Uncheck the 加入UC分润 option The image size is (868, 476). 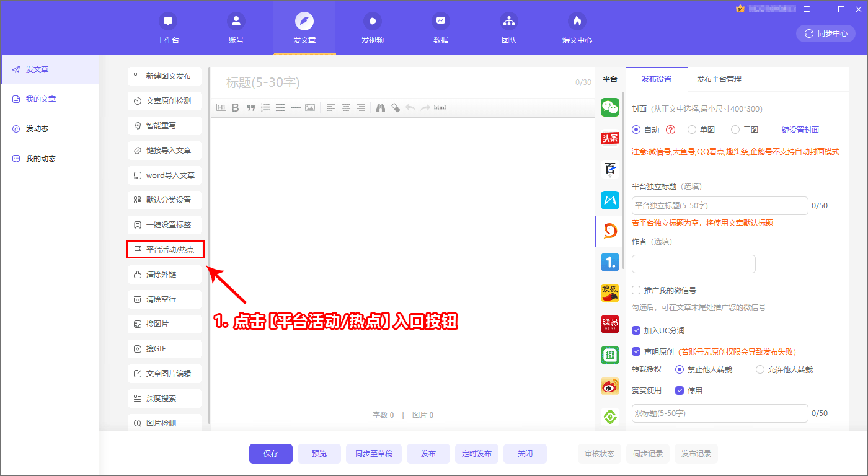tap(635, 330)
